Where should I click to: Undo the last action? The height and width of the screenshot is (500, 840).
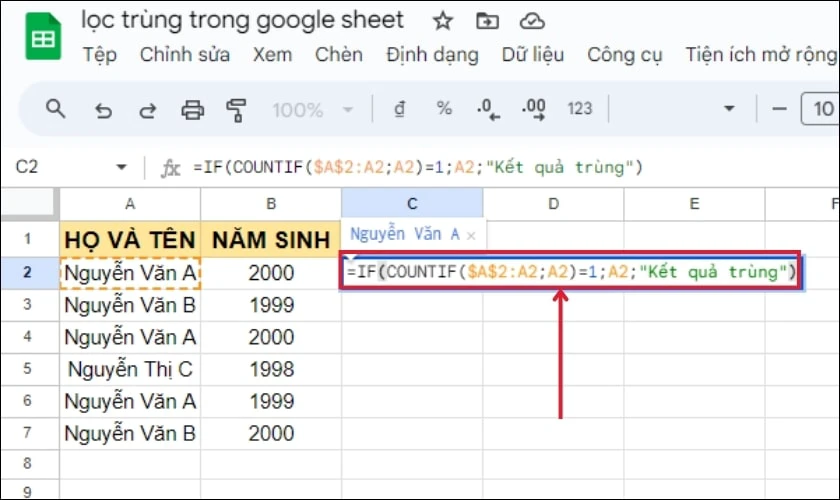coord(103,110)
